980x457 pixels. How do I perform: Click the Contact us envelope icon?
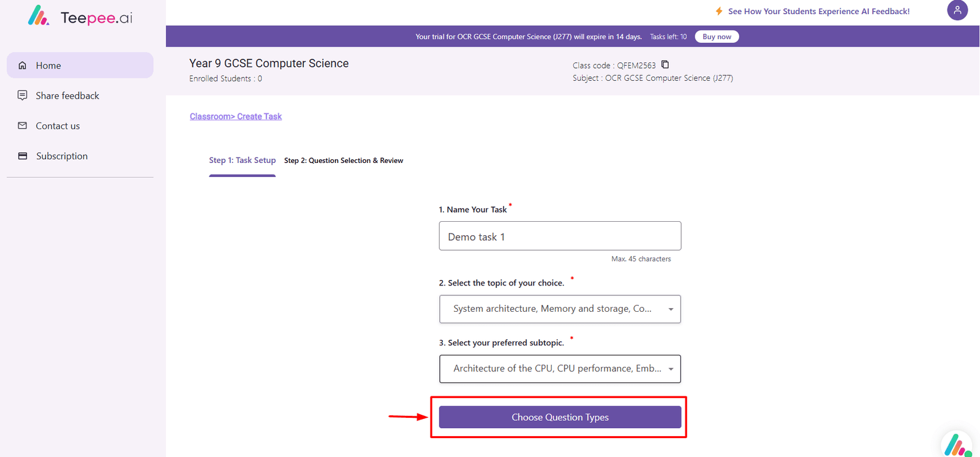23,126
